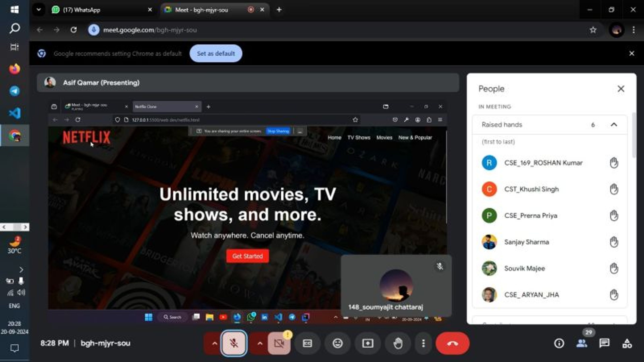Open Visual Studio Code from the taskbar
The image size is (644, 362).
point(14,113)
